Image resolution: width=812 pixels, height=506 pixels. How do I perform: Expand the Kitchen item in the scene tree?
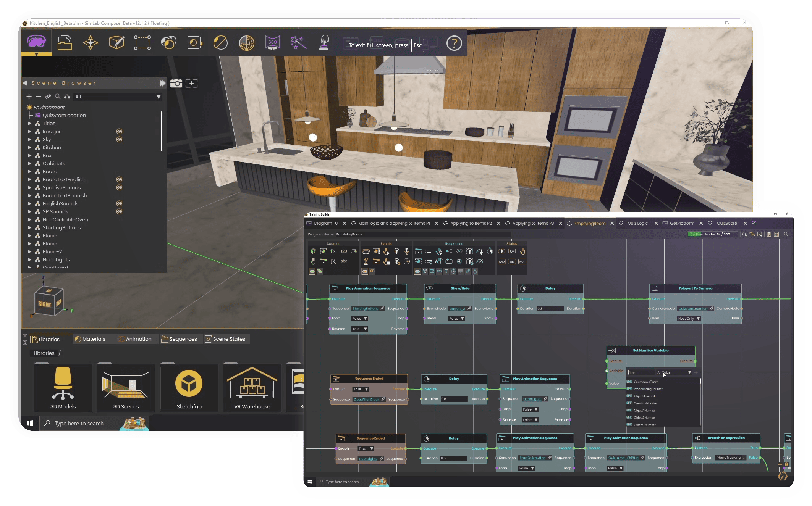point(31,147)
